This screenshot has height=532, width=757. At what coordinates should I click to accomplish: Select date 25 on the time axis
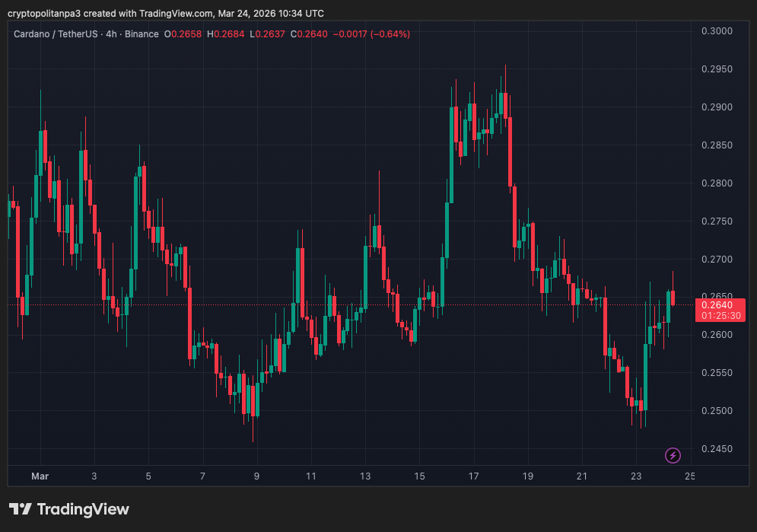pyautogui.click(x=689, y=476)
